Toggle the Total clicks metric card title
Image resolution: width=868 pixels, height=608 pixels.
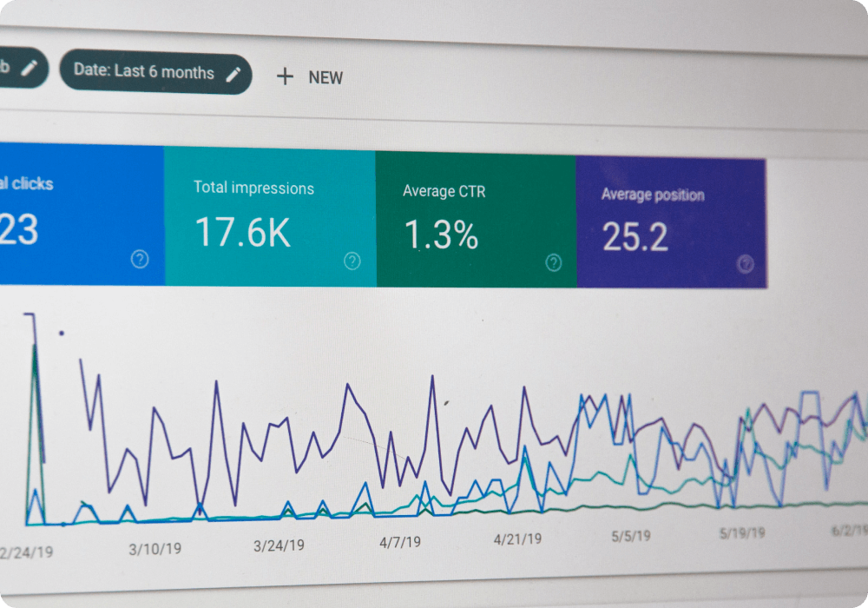26,184
